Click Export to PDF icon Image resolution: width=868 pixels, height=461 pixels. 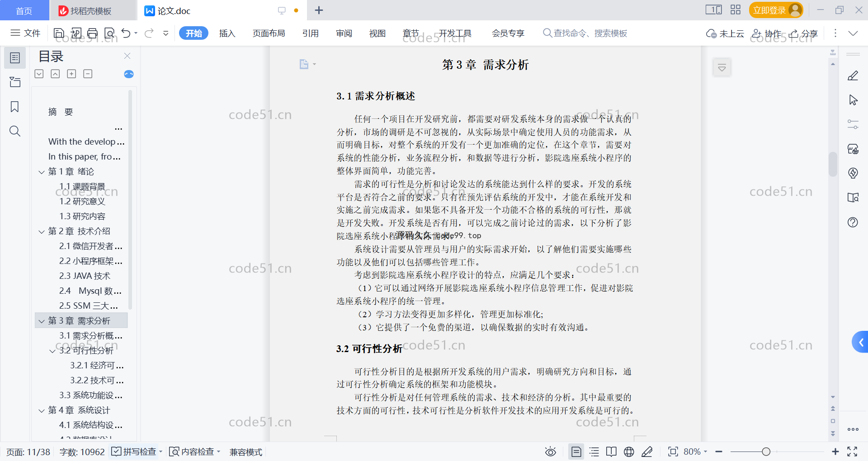[x=76, y=33]
